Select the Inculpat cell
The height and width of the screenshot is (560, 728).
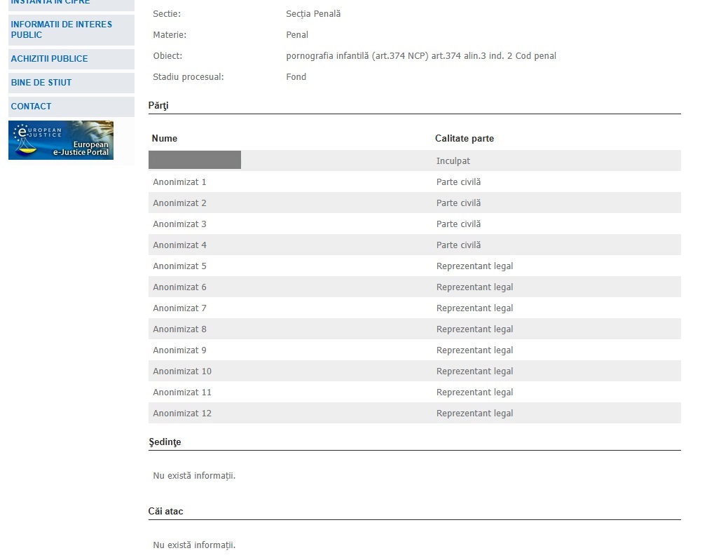pyautogui.click(x=453, y=161)
